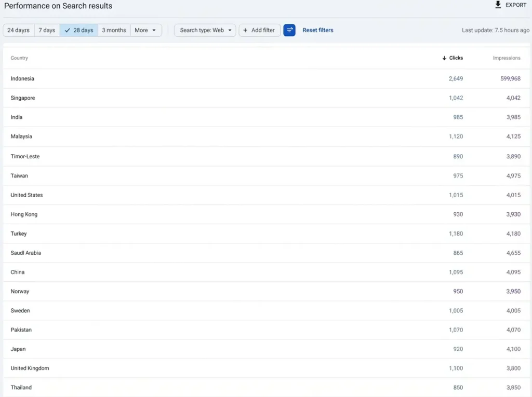Select the Timor-Leste row

point(267,156)
